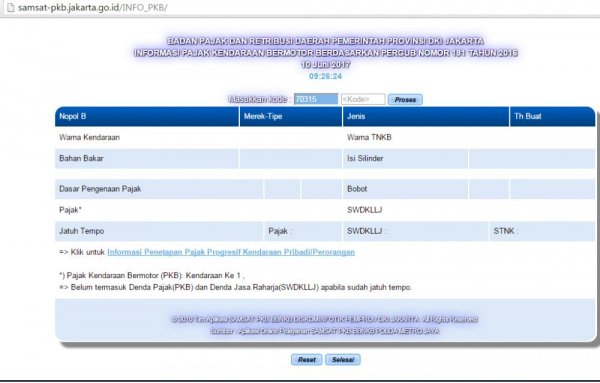Click the 10 Juni 2017 date text
The height and width of the screenshot is (383, 600).
pyautogui.click(x=325, y=64)
